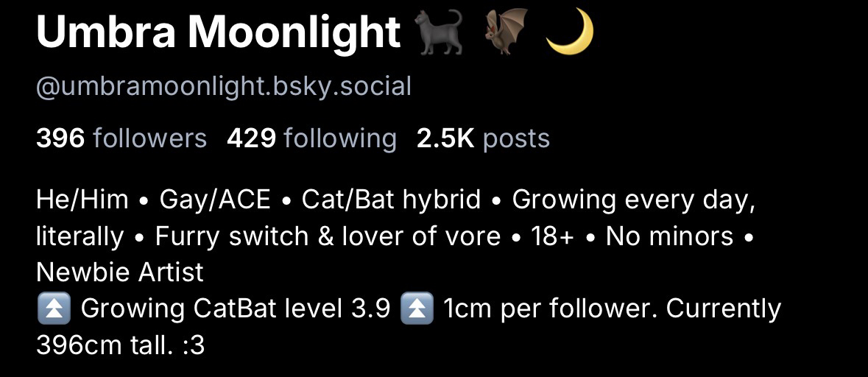
Task: Click the Umbra Moonlight display name
Action: pyautogui.click(x=218, y=32)
